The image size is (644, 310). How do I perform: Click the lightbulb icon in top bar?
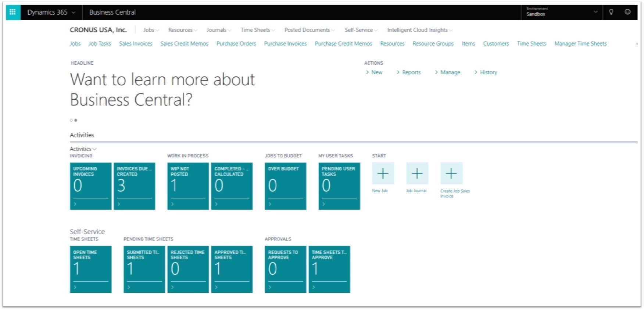point(611,12)
